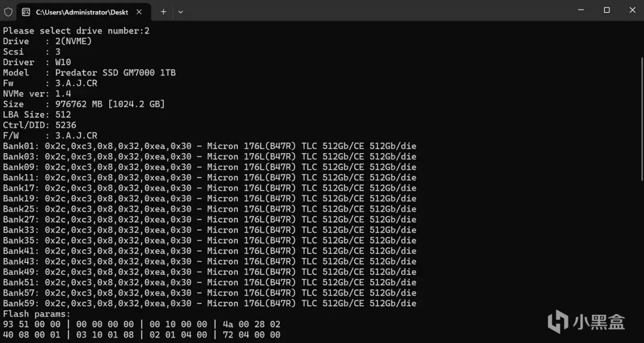
Task: Click the 'Ctrl/DID: 5236' line
Action: pos(39,125)
